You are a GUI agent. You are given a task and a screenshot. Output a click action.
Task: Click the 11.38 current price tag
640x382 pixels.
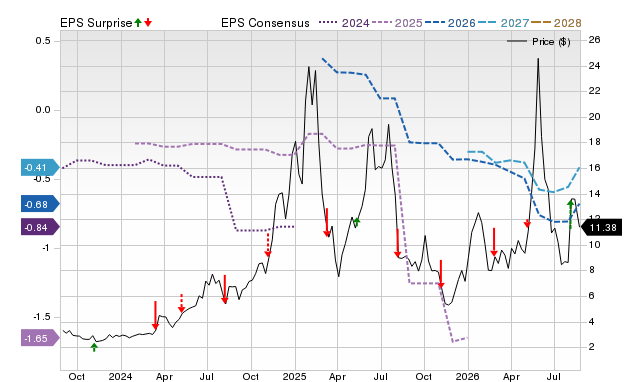[602, 227]
